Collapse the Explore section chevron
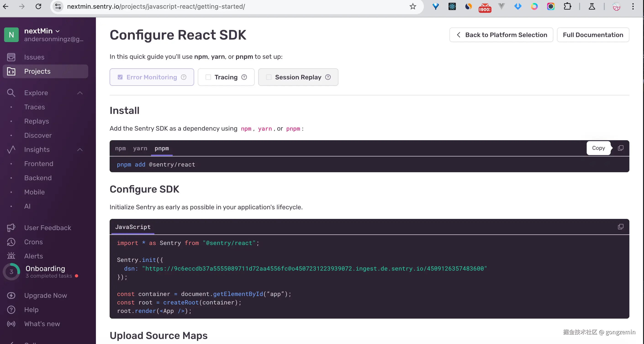Image resolution: width=644 pixels, height=344 pixels. (80, 93)
